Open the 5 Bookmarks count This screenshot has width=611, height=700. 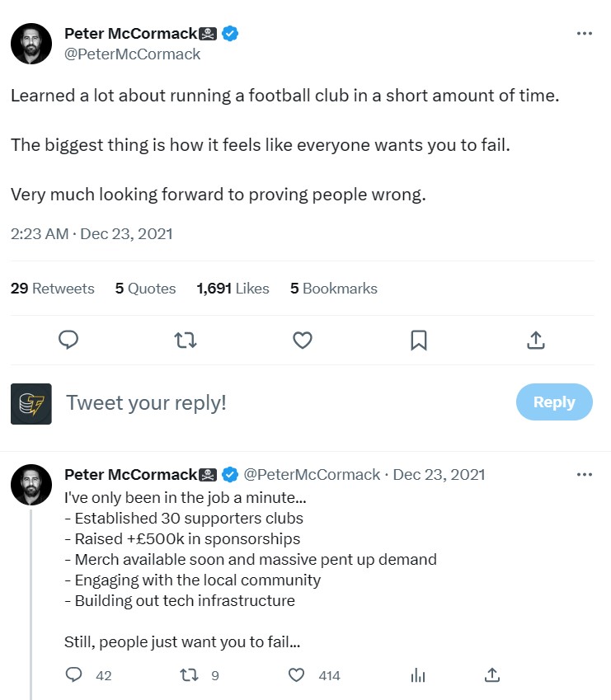pos(333,289)
